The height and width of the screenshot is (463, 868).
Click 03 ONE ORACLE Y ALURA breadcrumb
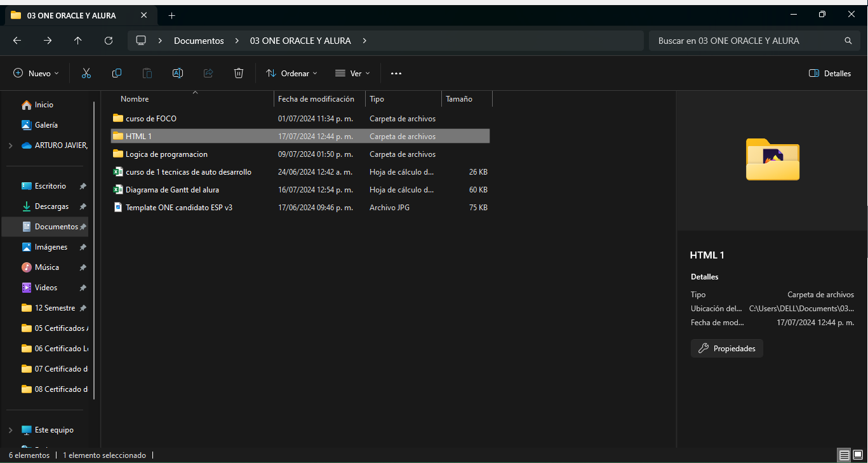point(300,41)
